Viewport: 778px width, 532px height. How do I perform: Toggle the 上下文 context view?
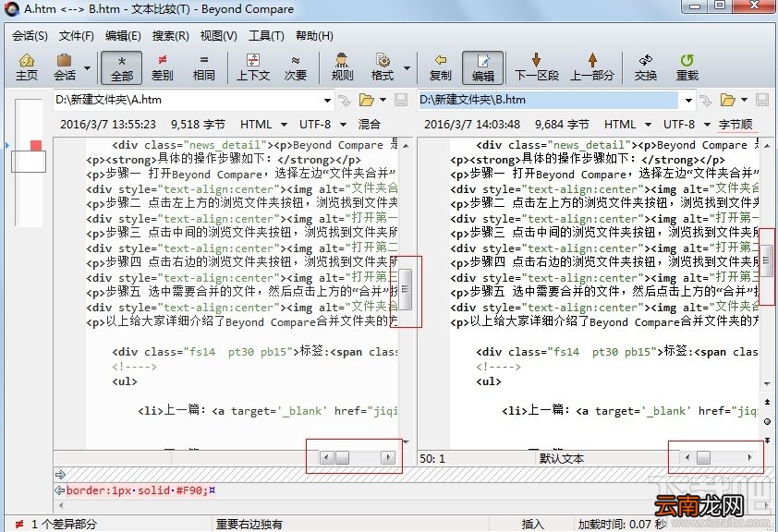pos(253,67)
